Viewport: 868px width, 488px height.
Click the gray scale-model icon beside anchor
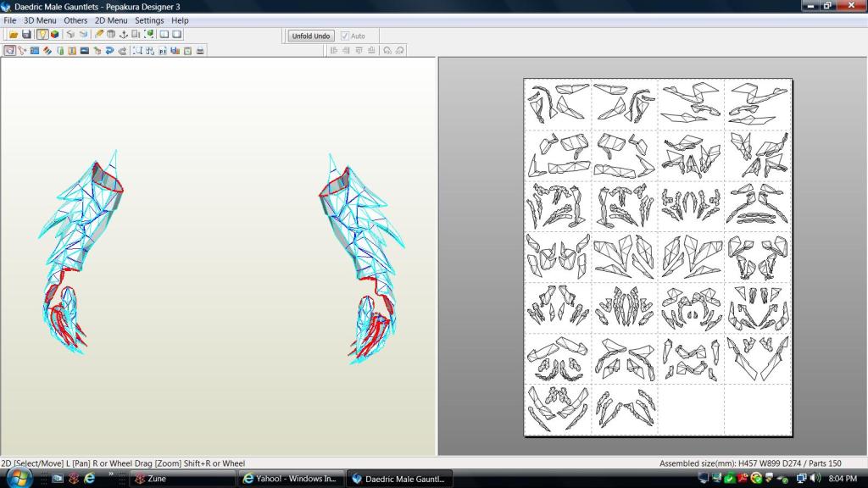click(136, 34)
